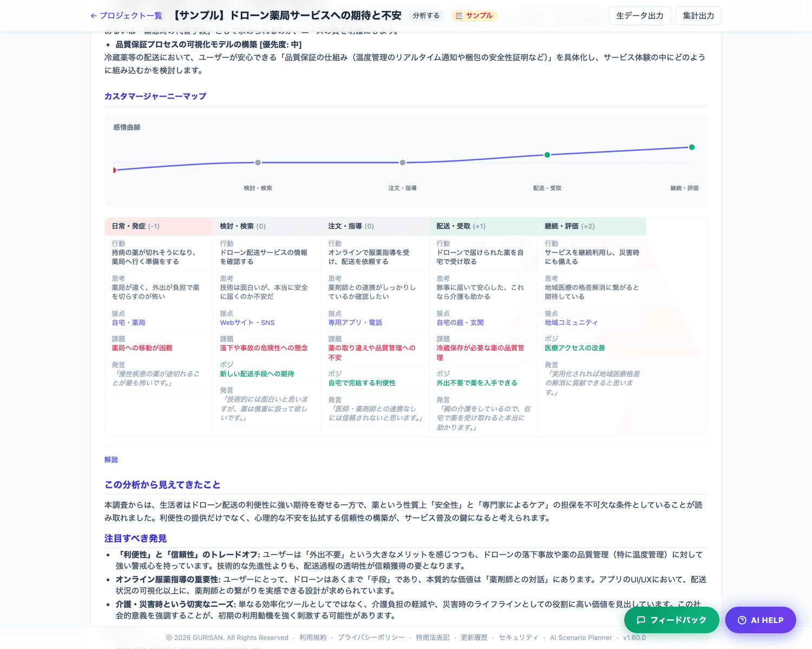812x649 pixels.
Task: Open the AI Scenario Planner footer link
Action: point(581,638)
